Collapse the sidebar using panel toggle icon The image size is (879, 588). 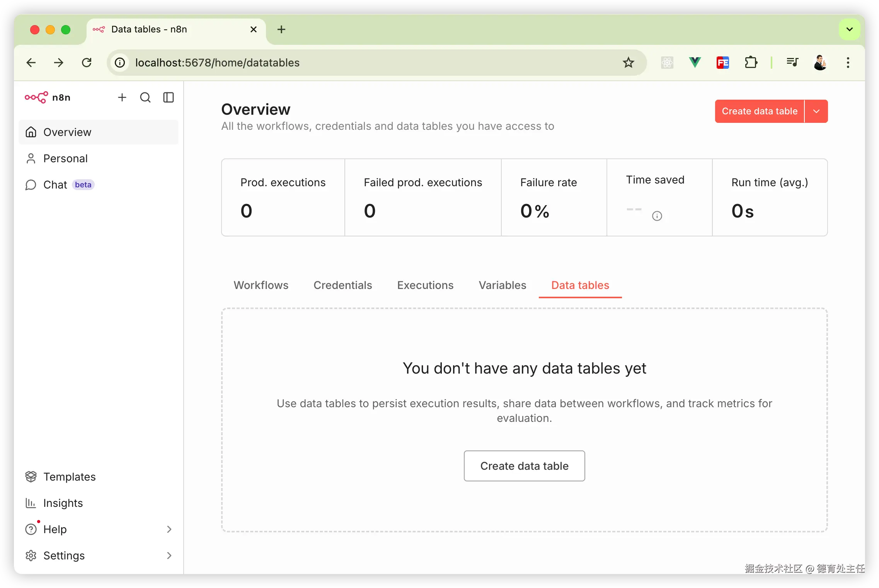coord(169,97)
